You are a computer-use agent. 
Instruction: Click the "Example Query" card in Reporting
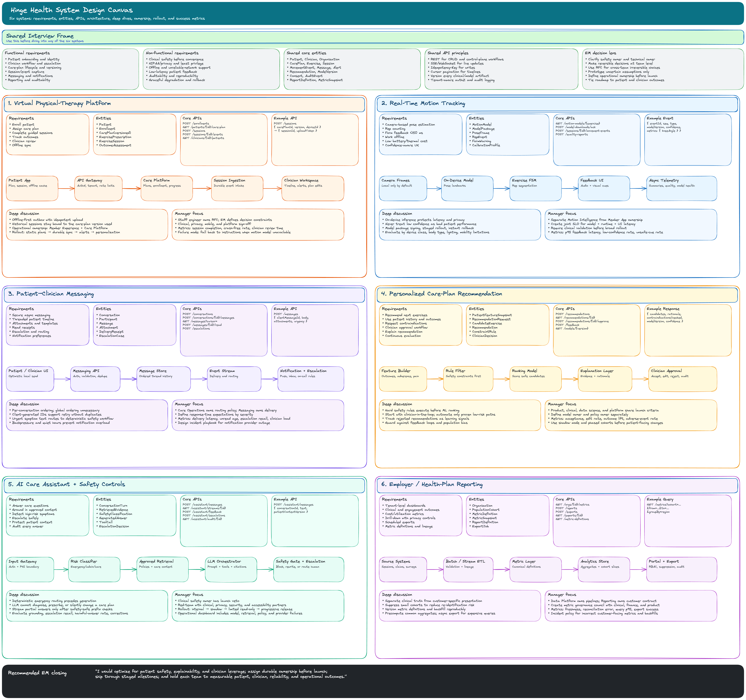click(688, 521)
